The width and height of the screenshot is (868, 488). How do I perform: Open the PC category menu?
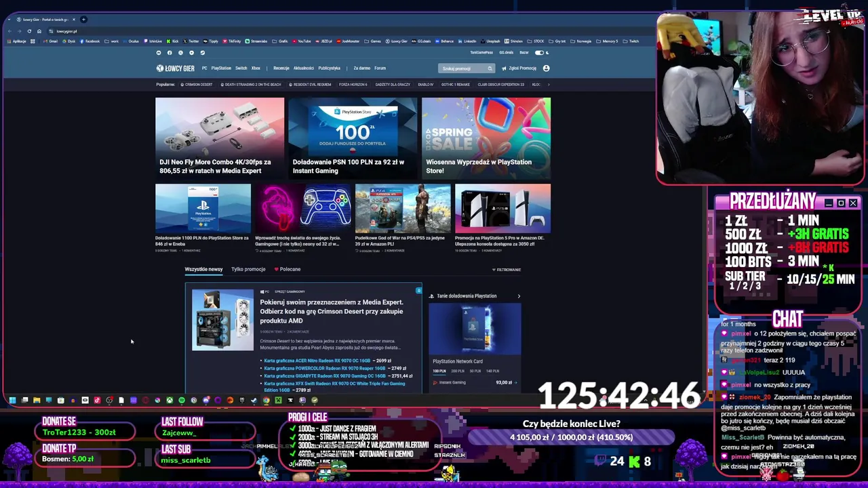(x=204, y=68)
